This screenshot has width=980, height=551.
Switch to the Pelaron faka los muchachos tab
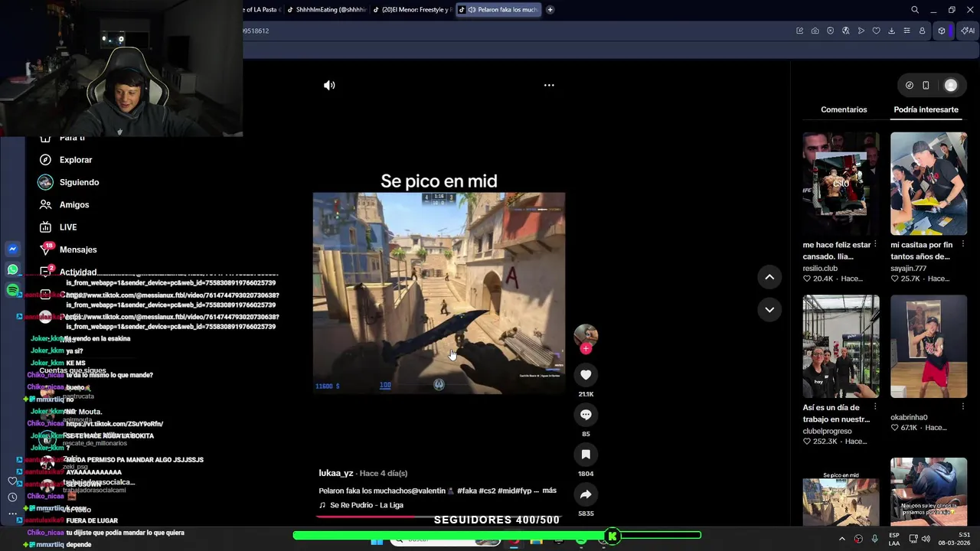[x=498, y=10]
